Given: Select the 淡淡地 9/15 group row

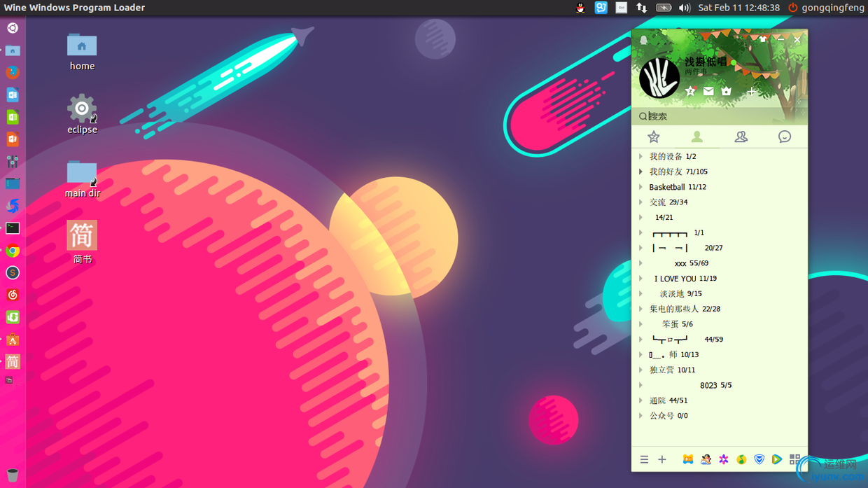Looking at the screenshot, I should point(720,294).
